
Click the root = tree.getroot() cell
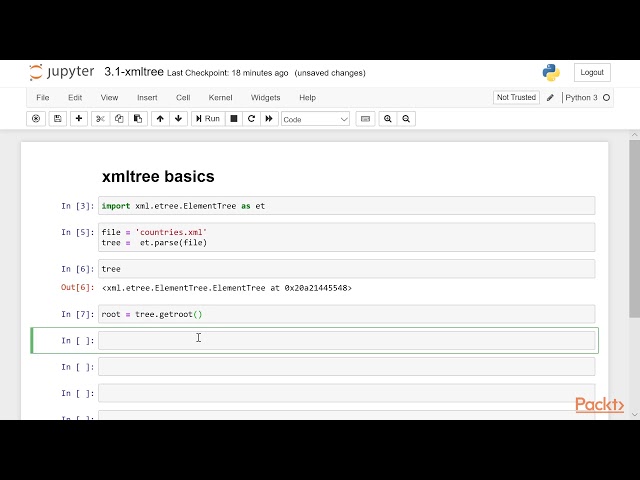[x=347, y=314]
